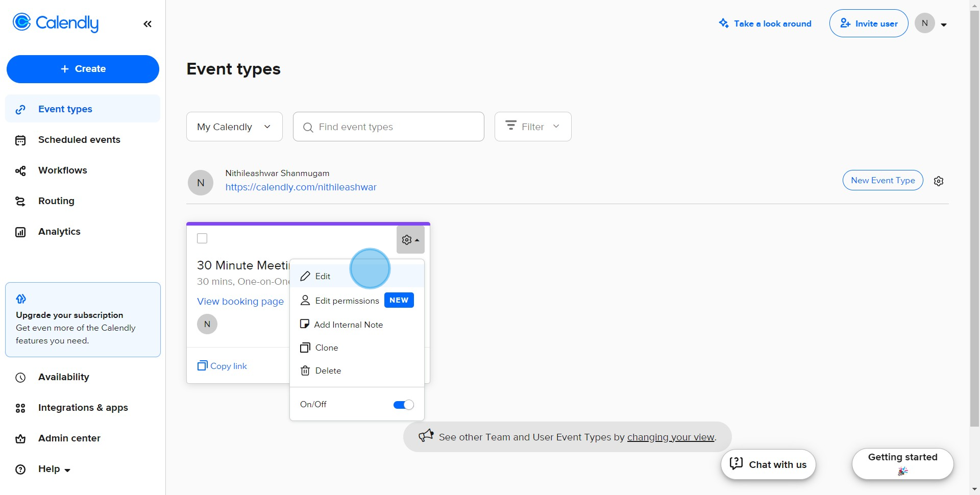The image size is (980, 495).
Task: Click the Calendly logo
Action: [x=55, y=23]
